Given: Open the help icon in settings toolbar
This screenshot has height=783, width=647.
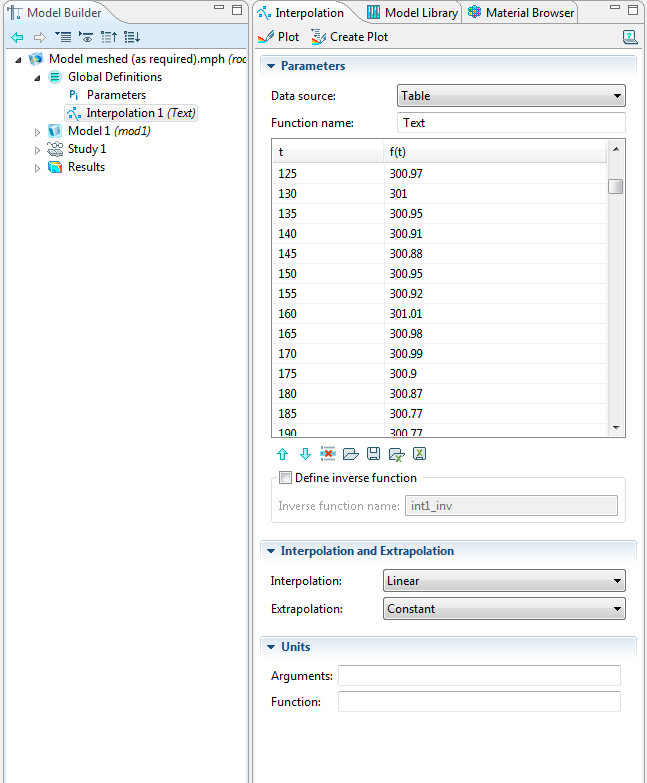Looking at the screenshot, I should coord(629,37).
